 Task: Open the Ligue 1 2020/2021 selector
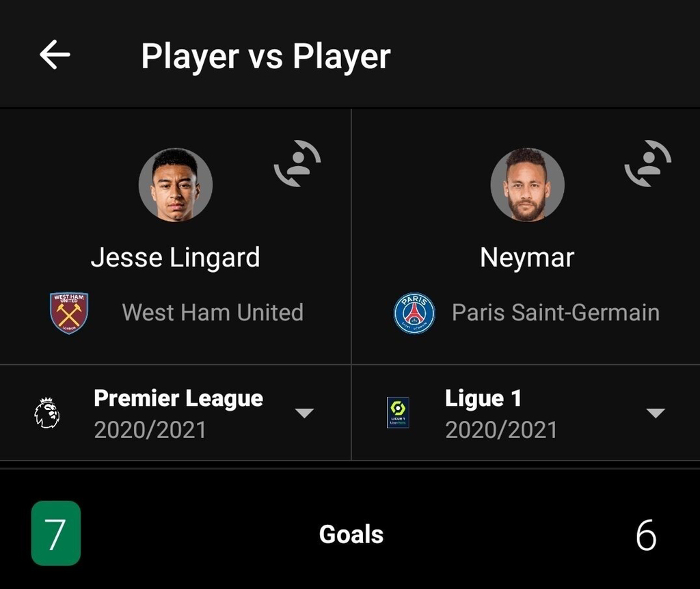coord(501,413)
